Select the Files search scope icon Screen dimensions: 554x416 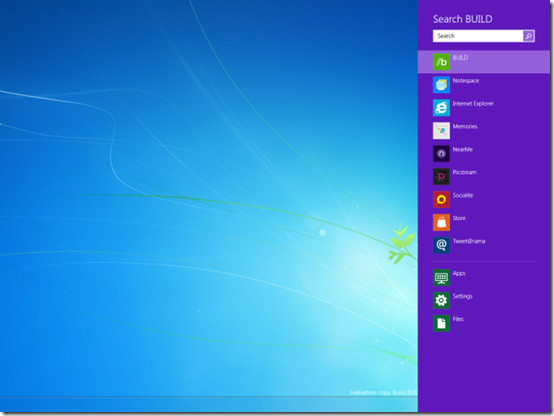point(441,323)
